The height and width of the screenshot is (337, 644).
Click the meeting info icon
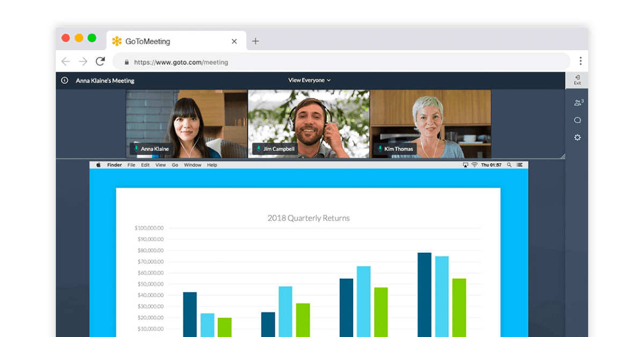65,80
